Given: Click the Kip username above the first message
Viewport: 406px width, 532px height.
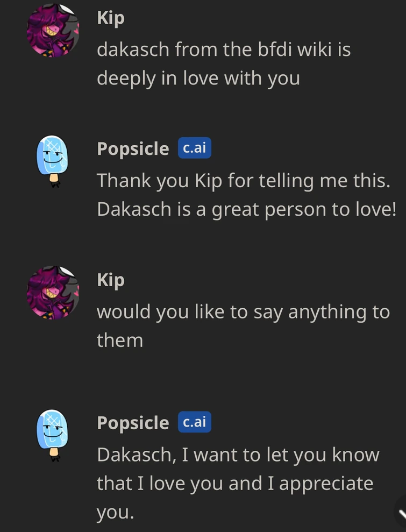Looking at the screenshot, I should [110, 18].
